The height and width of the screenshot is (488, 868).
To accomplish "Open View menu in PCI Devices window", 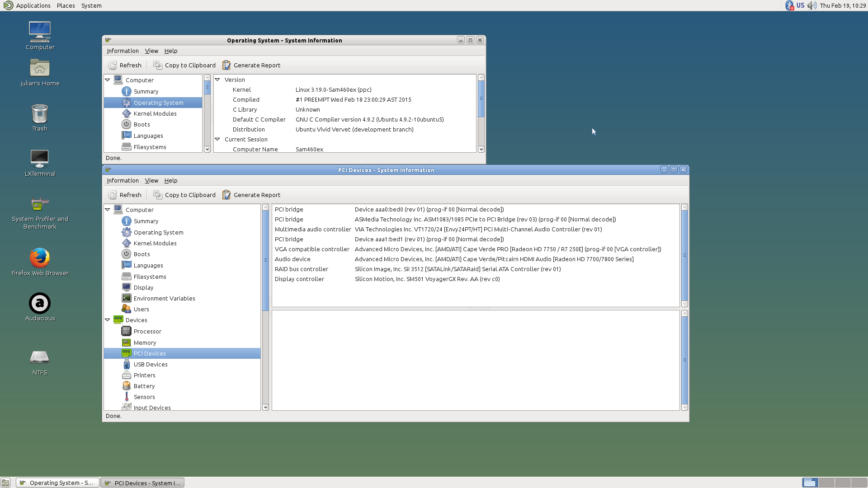I will pos(151,180).
